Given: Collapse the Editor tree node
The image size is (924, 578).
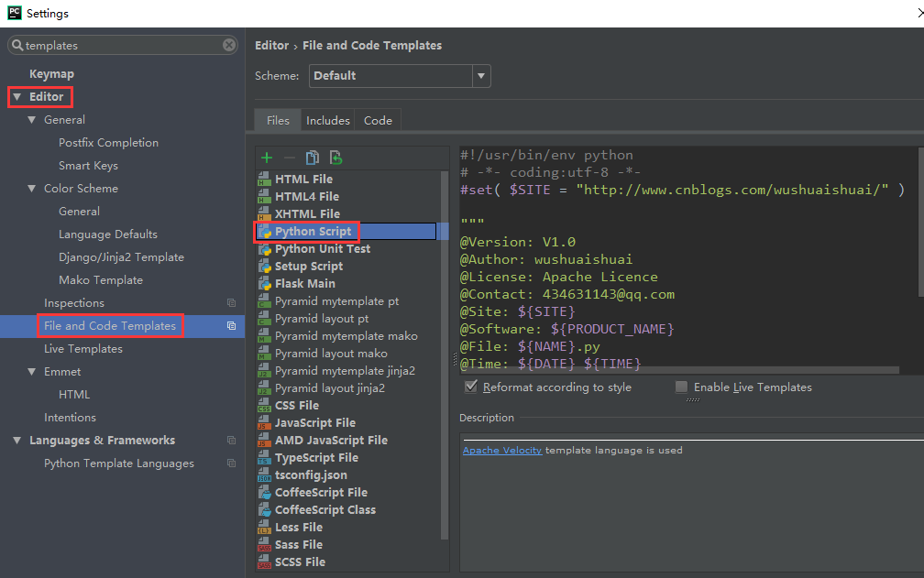Looking at the screenshot, I should pyautogui.click(x=17, y=96).
